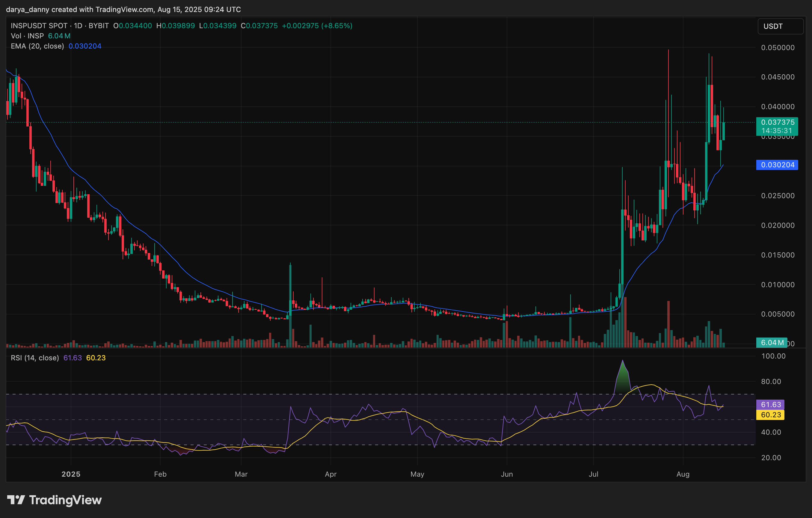Select the Jul label on the time axis

coord(594,474)
